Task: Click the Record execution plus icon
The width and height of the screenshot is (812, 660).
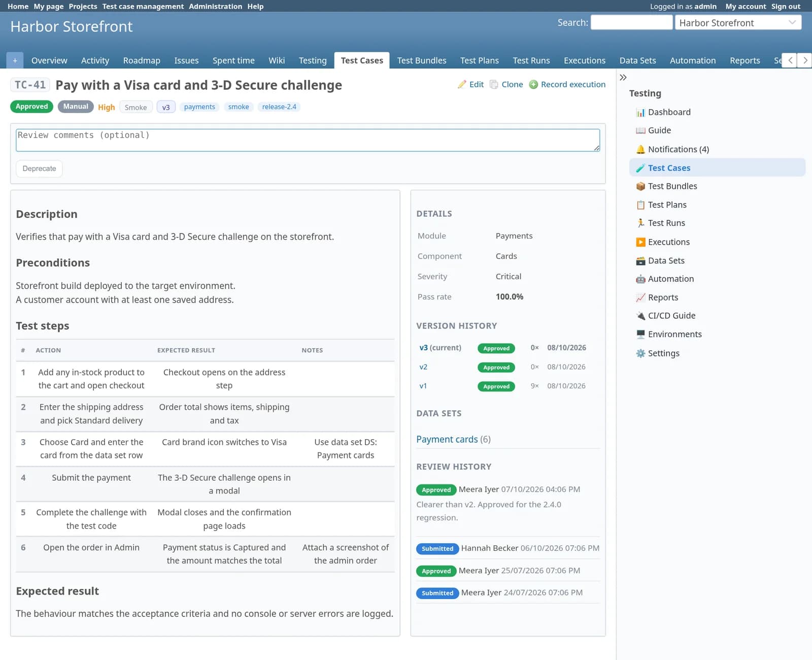Action: [x=533, y=84]
